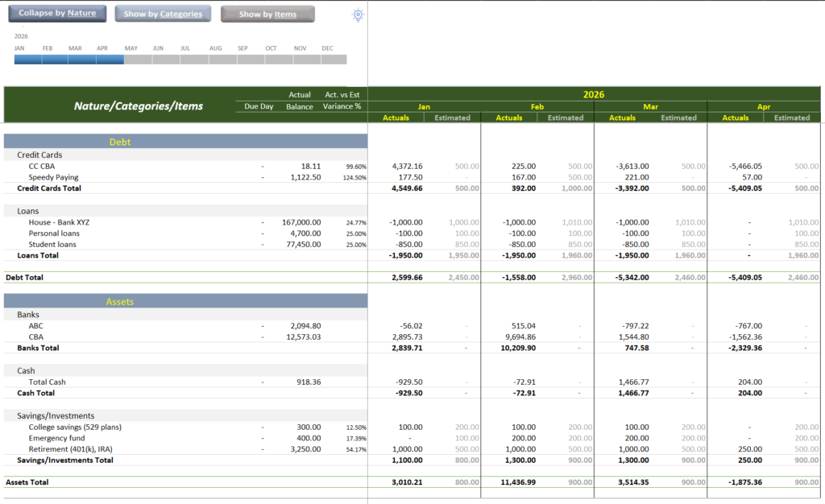Click the Mar month column header
This screenshot has height=504, width=825.
[x=650, y=107]
